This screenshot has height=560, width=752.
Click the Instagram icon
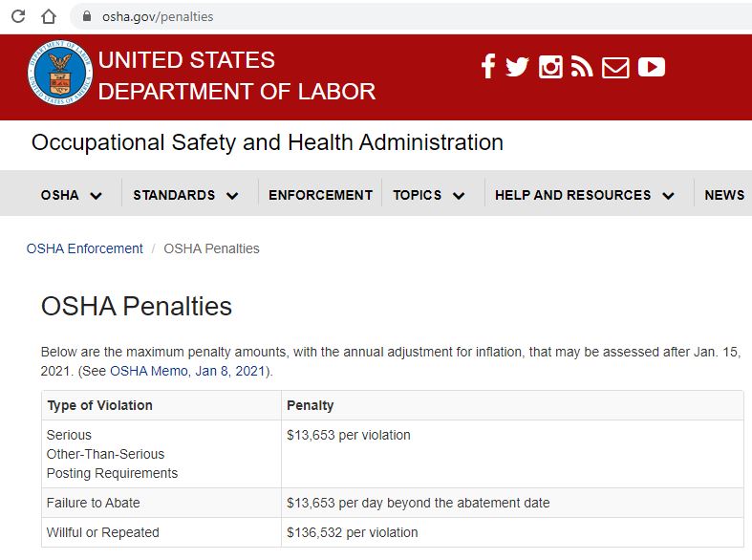point(550,67)
